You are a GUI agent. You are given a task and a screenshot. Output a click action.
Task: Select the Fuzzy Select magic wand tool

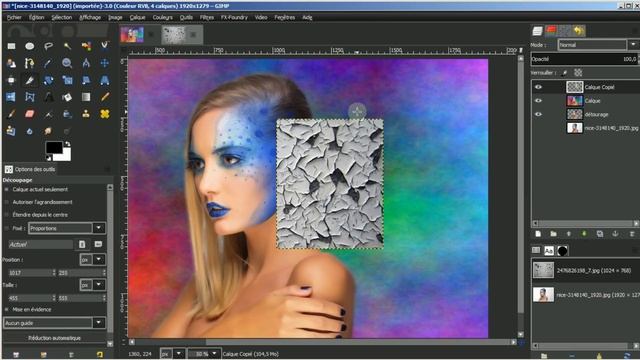point(67,46)
